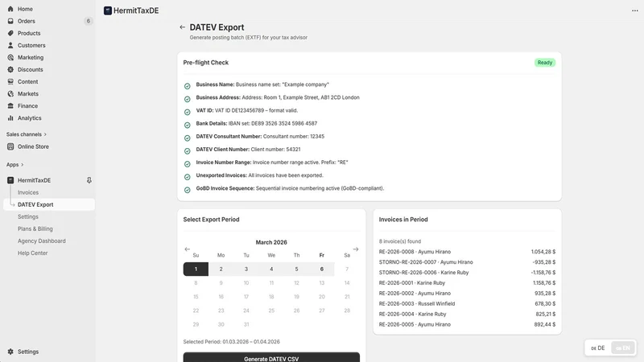
Task: Click Invoice Number Range line
Action: pos(272,162)
